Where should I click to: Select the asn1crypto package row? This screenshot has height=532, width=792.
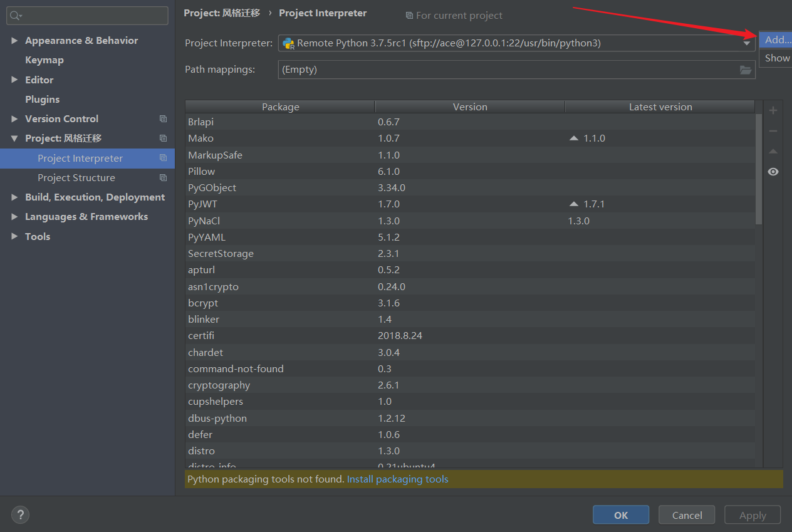[470, 286]
